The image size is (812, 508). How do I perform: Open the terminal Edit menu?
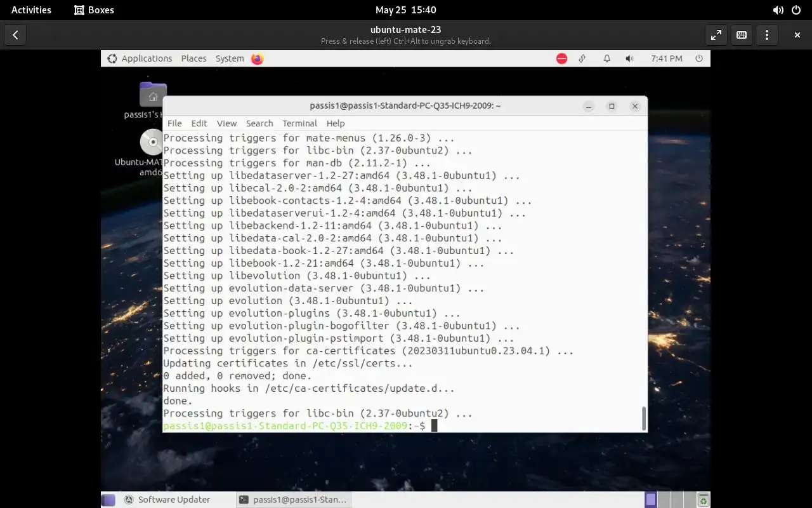point(199,123)
